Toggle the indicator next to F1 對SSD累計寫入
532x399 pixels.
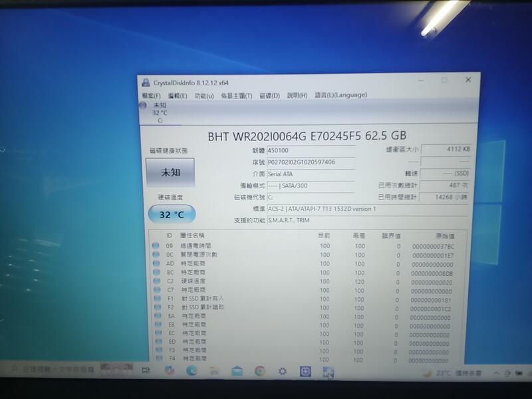(x=156, y=297)
